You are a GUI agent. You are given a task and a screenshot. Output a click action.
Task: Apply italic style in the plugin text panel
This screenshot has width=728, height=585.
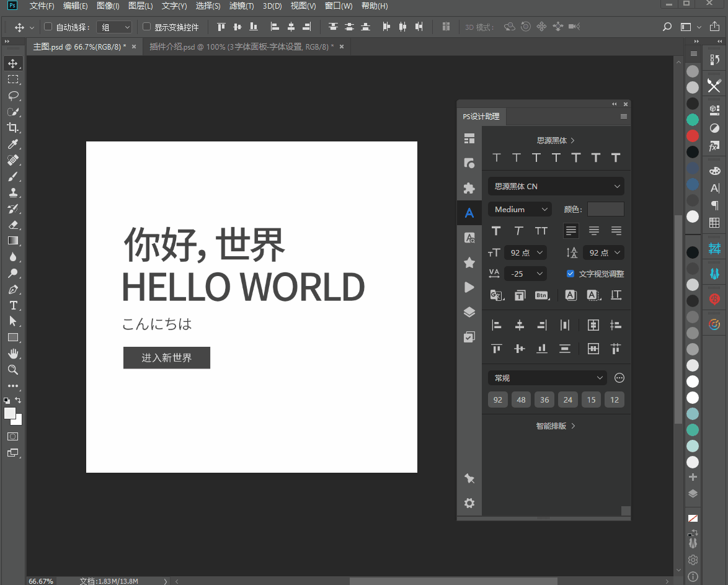518,230
